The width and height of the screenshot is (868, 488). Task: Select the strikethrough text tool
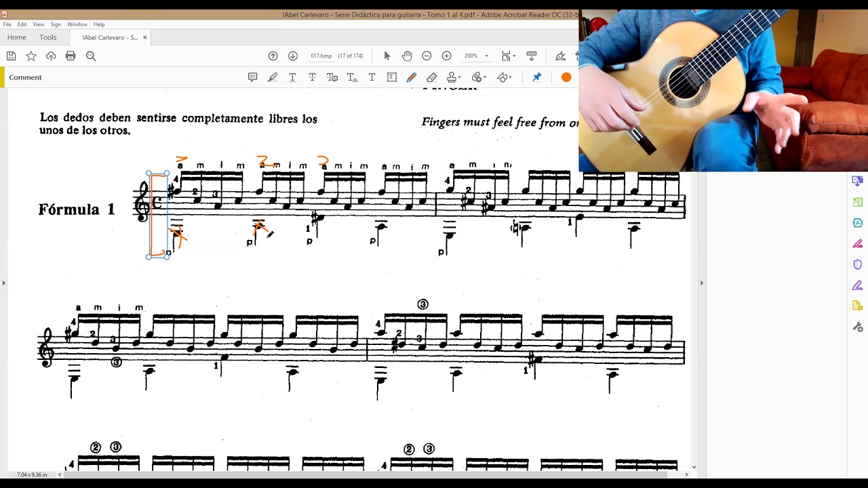click(312, 77)
